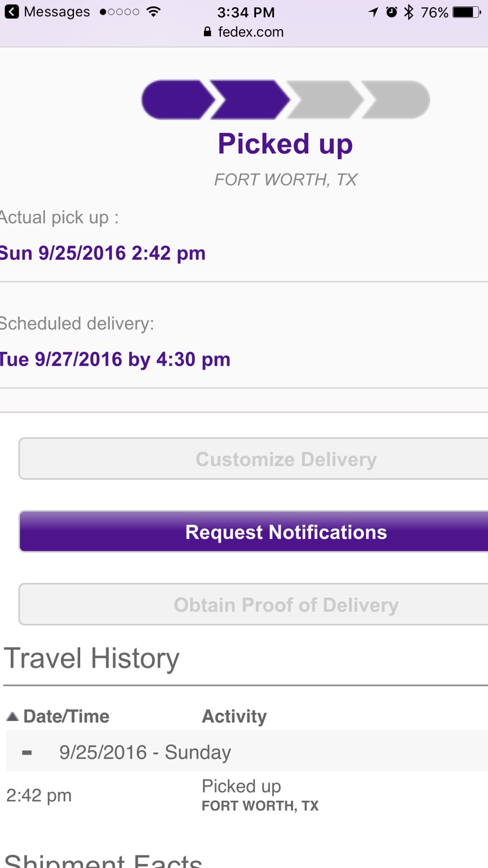Tap the back-to-Messages arrow icon
488x868 pixels.
coord(11,12)
